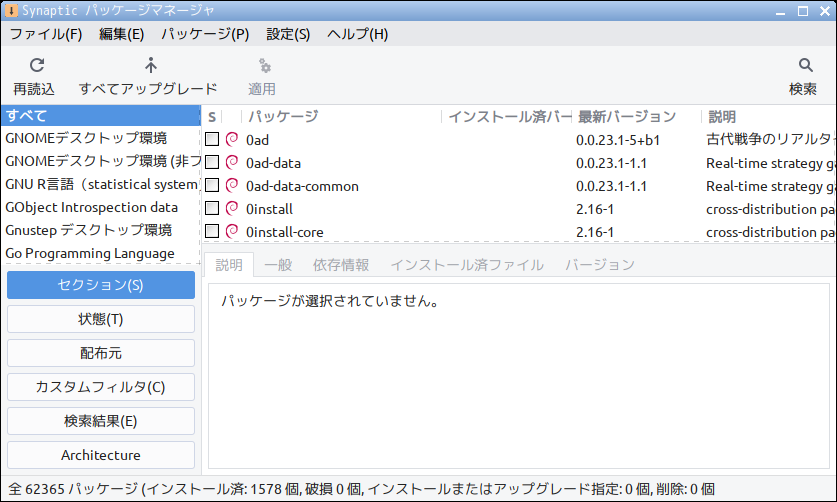Viewport: 837px width, 502px height.
Task: Open the 検索 magnifier search icon
Action: [x=806, y=65]
